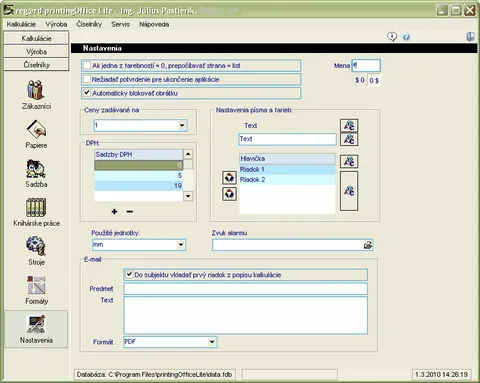Screen dimensions: 480x383
Task: Enable 'Nežiadať potvrdenie pre ukončenie aplikácie'
Action: [87, 79]
